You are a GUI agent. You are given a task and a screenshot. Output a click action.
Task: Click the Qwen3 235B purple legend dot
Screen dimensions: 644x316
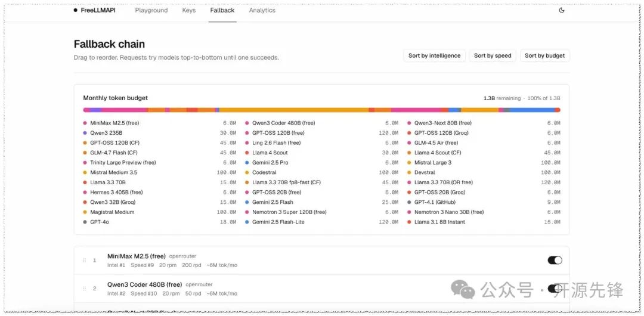(85, 133)
